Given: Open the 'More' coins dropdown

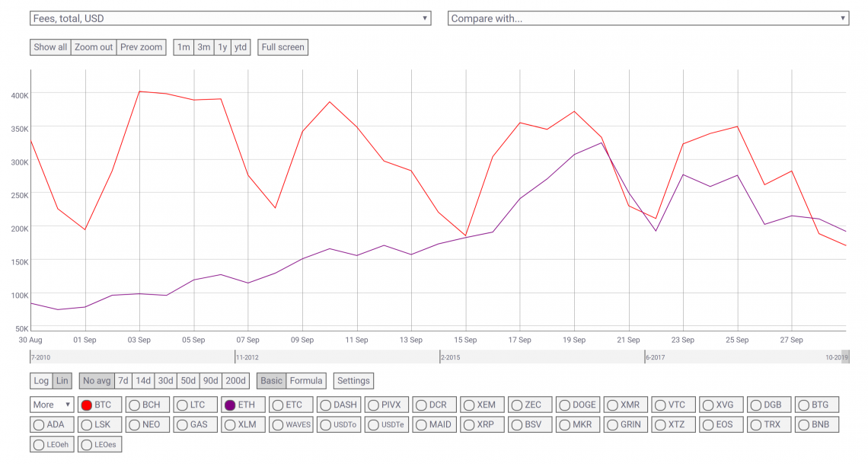Looking at the screenshot, I should point(52,405).
